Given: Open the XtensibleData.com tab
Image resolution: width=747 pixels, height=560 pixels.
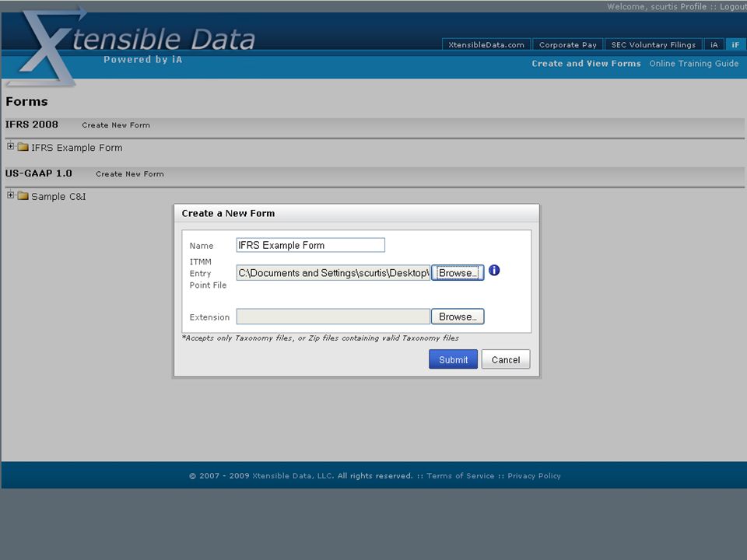Looking at the screenshot, I should pyautogui.click(x=486, y=45).
